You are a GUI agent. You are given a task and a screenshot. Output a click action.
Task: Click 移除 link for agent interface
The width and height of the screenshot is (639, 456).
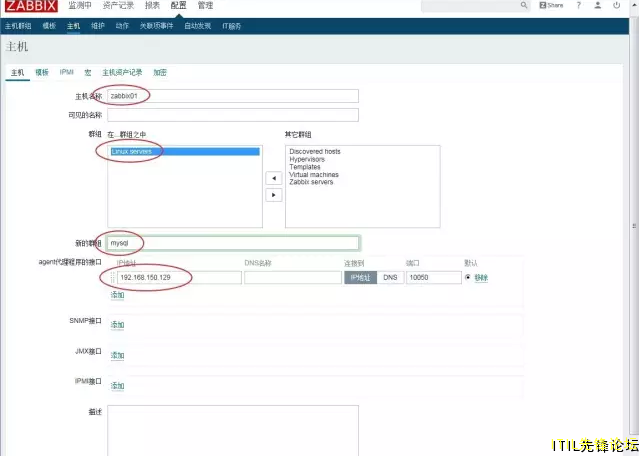coord(481,278)
